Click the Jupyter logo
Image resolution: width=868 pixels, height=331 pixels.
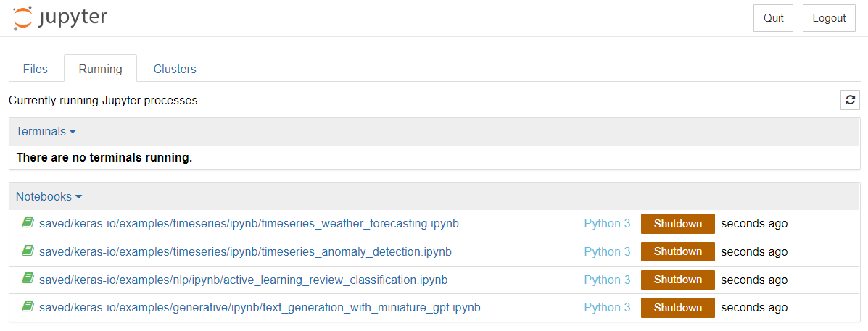tap(59, 18)
